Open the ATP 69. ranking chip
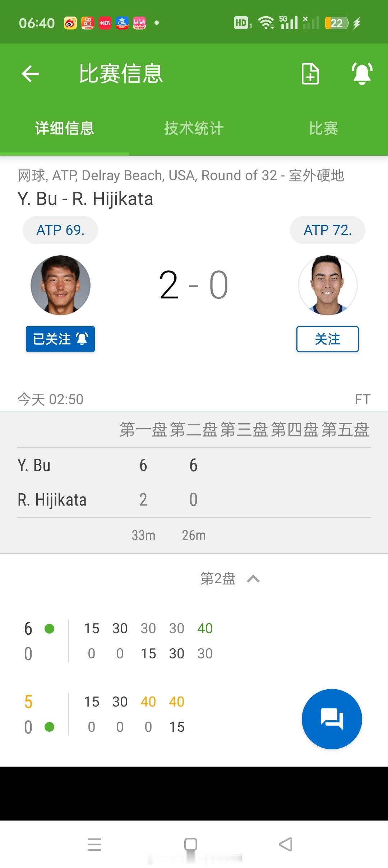This screenshot has width=388, height=868. 60,230
